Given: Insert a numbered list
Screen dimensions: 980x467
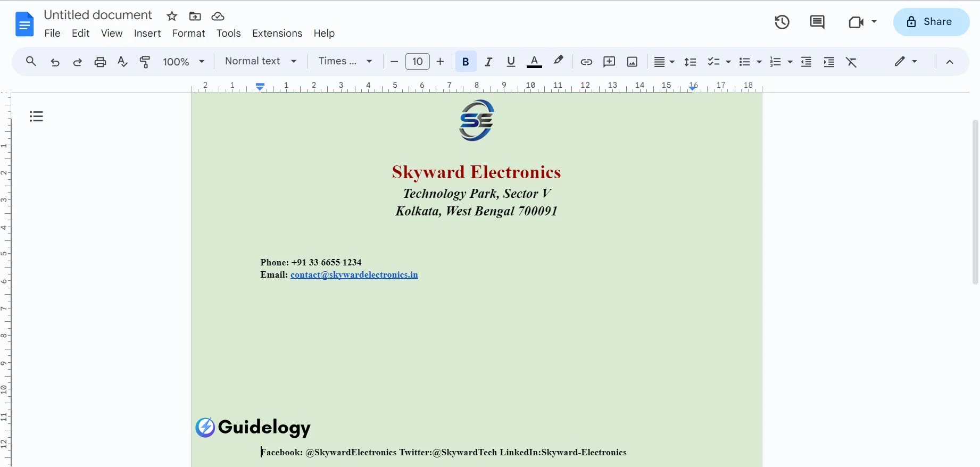Looking at the screenshot, I should tap(775, 62).
